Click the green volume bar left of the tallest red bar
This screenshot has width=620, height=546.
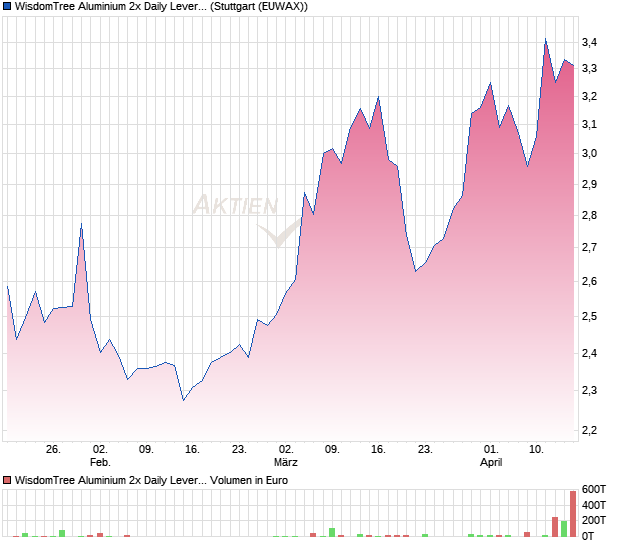click(x=564, y=529)
